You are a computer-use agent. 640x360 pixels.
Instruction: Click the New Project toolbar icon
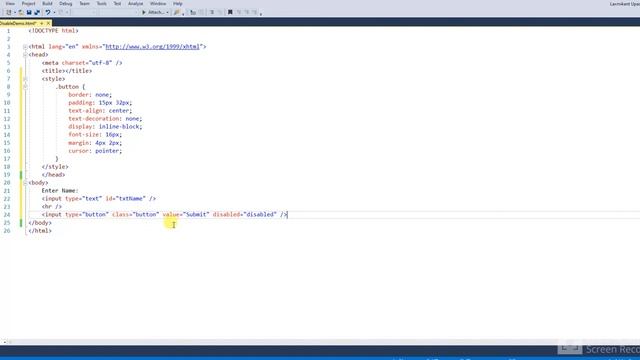[9, 12]
